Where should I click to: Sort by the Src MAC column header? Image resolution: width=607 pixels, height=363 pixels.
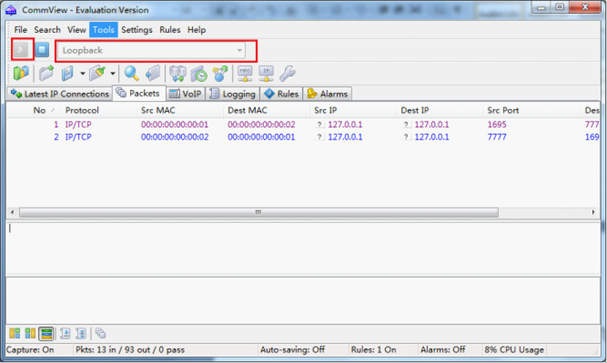click(x=158, y=110)
